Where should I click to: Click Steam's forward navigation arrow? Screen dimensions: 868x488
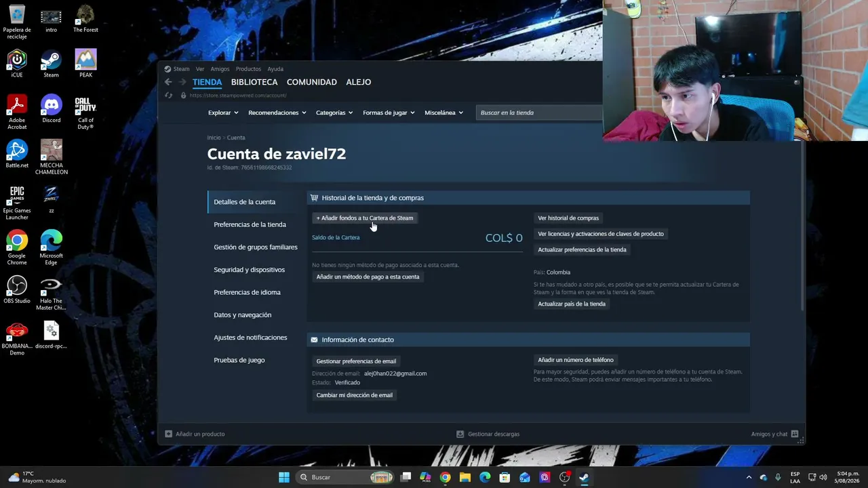182,82
